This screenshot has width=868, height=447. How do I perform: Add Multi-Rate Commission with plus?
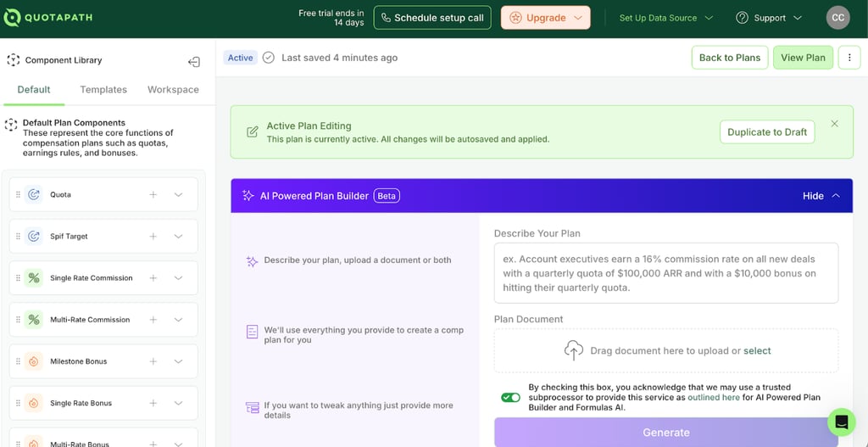click(x=153, y=320)
